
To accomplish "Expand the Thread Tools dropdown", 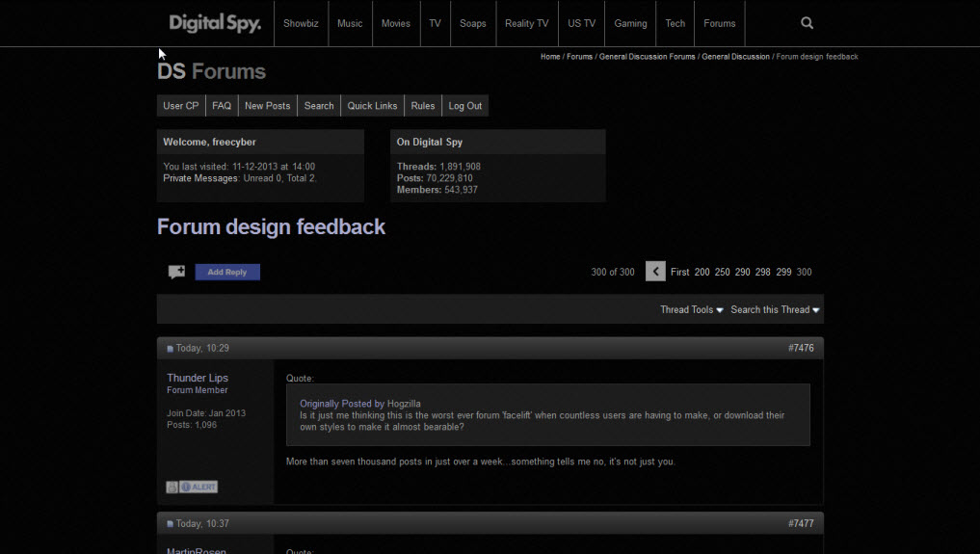I will tap(691, 310).
